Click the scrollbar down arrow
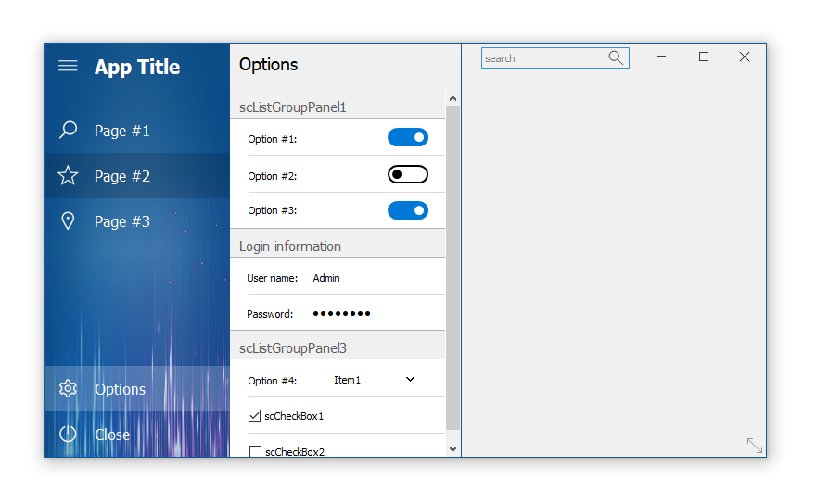 pyautogui.click(x=453, y=448)
